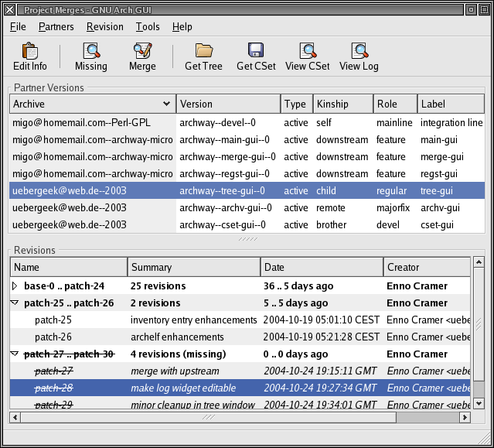Click the window menu icon in title bar
This screenshot has height=448, width=494.
tap(9, 9)
